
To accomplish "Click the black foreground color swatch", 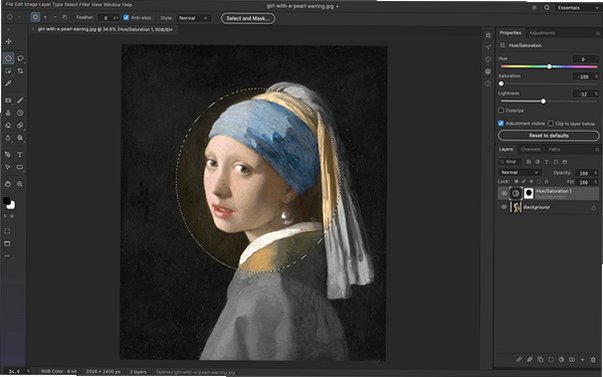I will click(x=7, y=200).
